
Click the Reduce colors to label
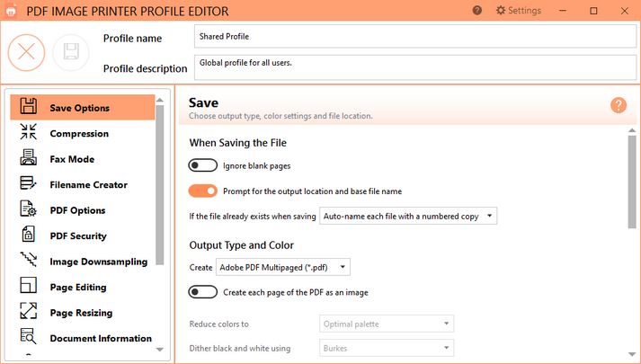click(218, 324)
